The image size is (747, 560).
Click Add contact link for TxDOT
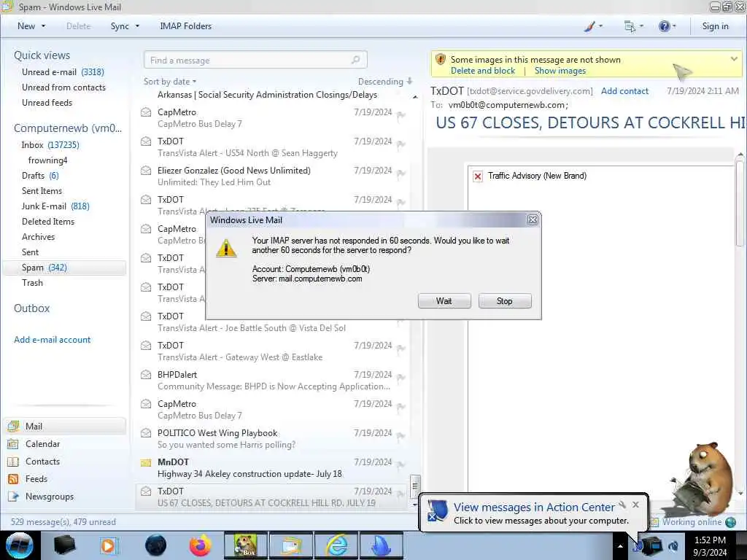(x=624, y=91)
